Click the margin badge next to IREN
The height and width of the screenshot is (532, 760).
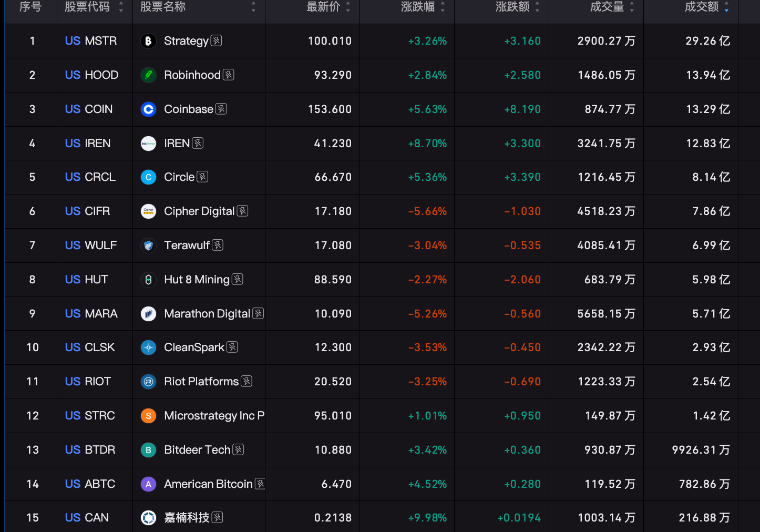pyautogui.click(x=198, y=143)
